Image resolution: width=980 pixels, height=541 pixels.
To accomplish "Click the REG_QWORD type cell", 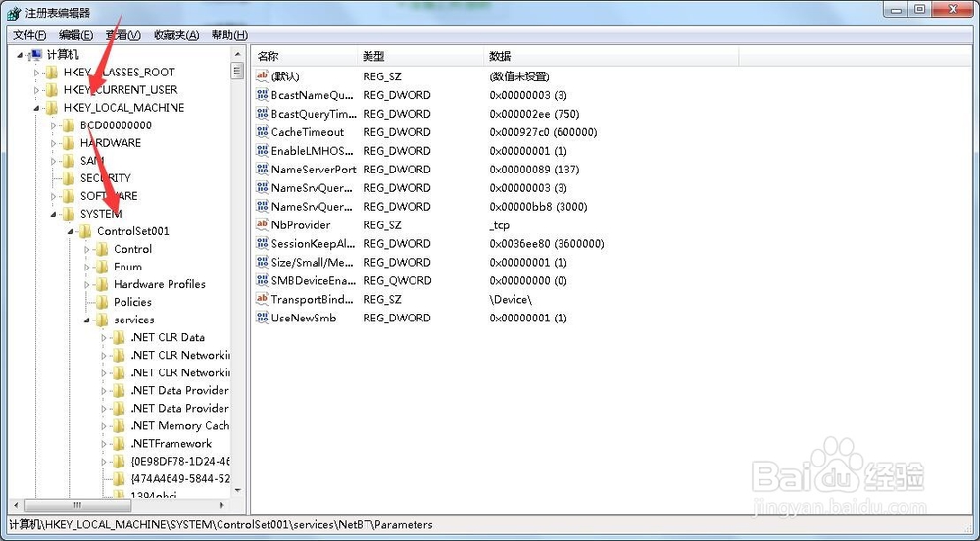I will tap(397, 281).
